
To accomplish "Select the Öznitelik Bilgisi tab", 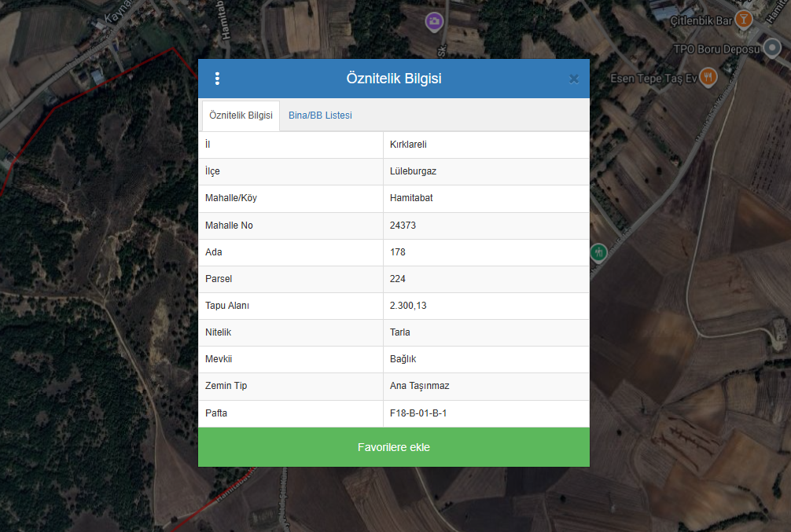I will [x=241, y=116].
